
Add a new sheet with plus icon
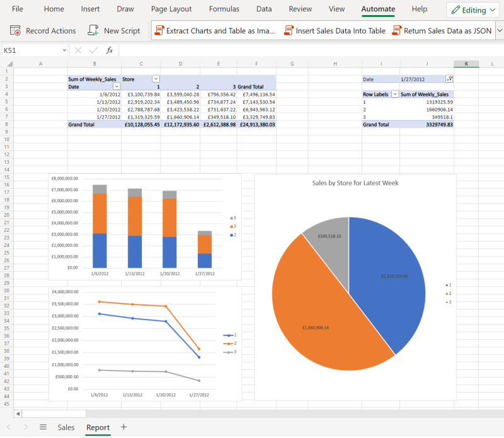point(123,427)
